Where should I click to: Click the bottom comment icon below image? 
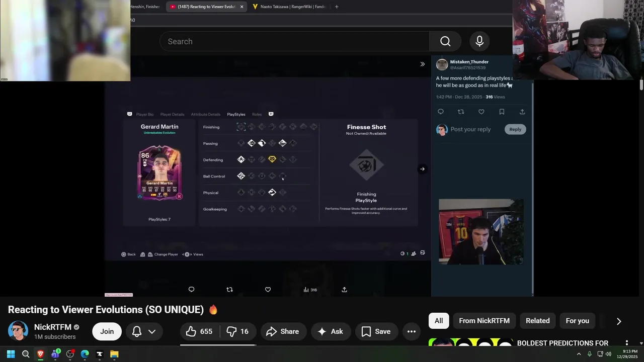(x=191, y=290)
